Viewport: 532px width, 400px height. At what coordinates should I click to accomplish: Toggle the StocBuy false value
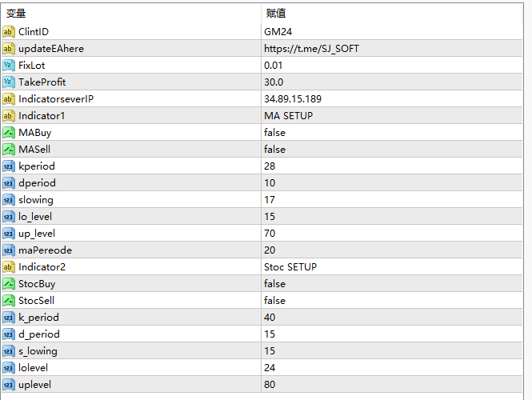(274, 284)
